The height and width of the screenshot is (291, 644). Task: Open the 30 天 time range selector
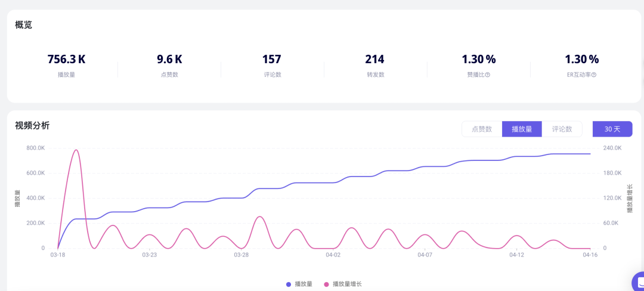[612, 129]
